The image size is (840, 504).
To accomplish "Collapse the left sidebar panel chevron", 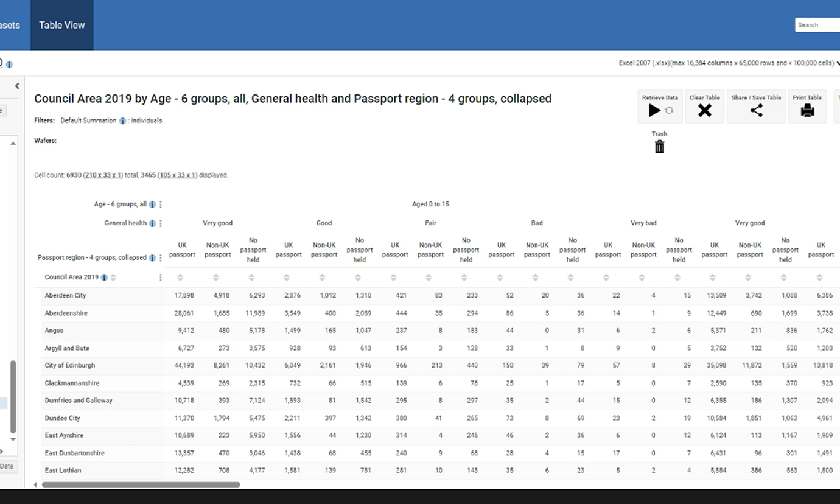I will click(17, 86).
